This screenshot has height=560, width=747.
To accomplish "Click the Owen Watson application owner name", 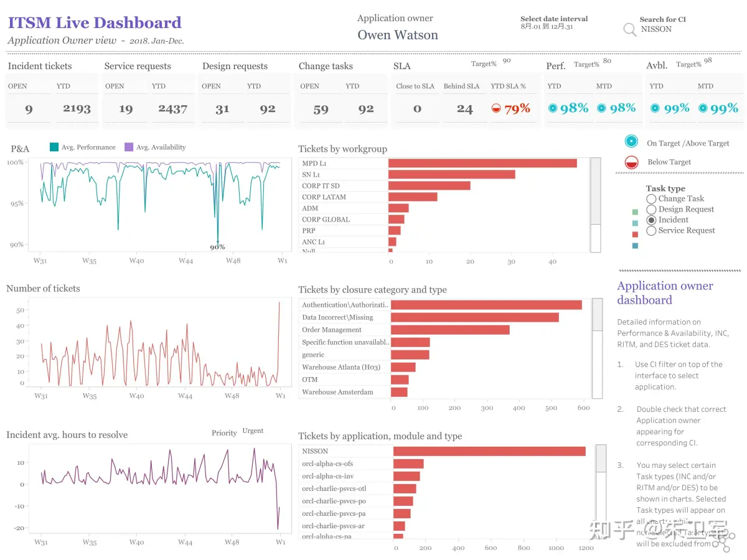I will click(398, 35).
